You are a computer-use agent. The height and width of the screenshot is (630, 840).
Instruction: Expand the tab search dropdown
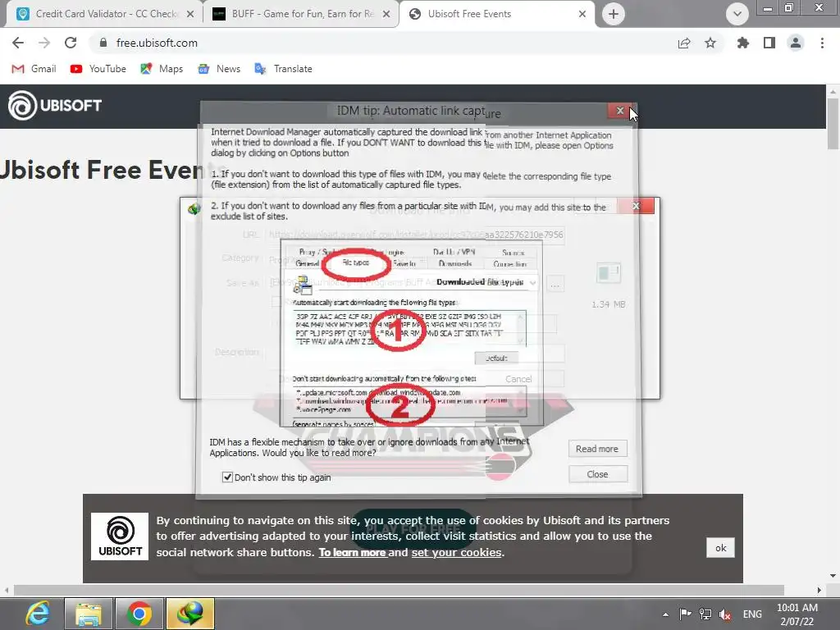click(737, 14)
